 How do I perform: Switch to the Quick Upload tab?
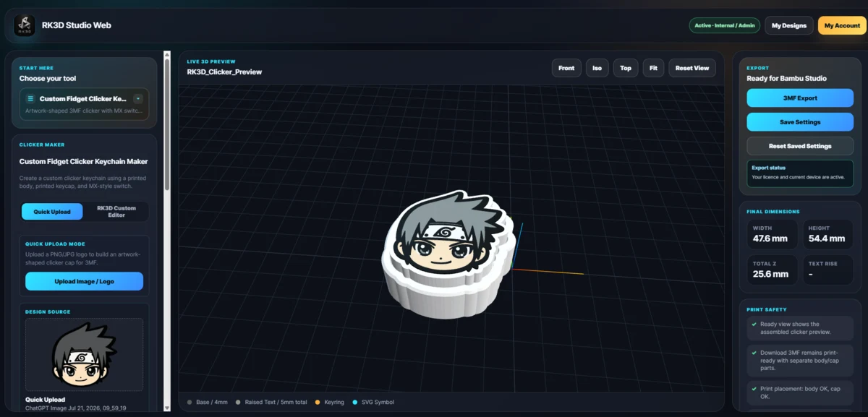(52, 212)
